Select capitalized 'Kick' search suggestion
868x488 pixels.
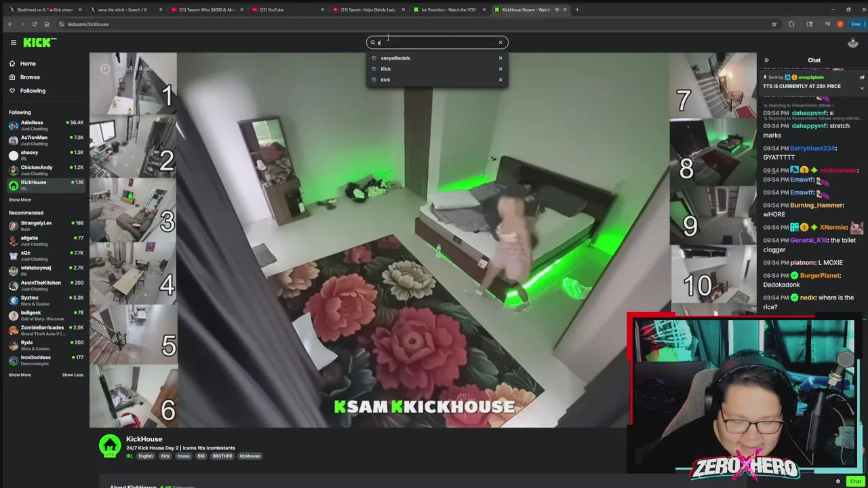pyautogui.click(x=386, y=68)
